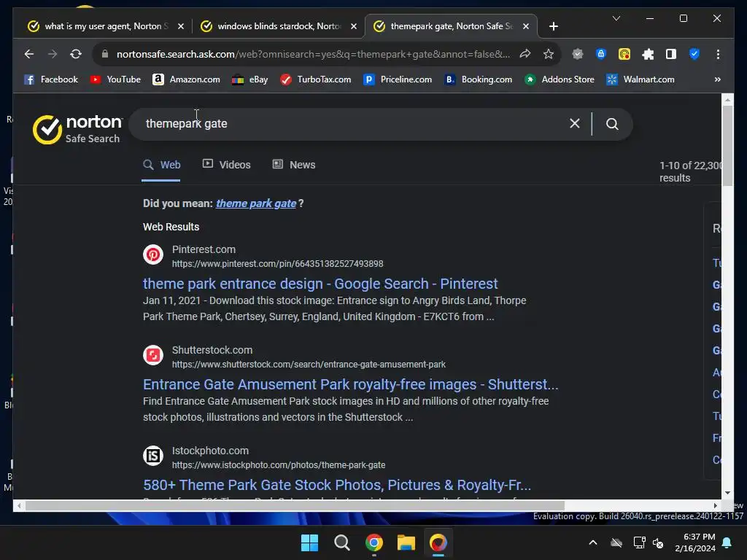
Task: Share this page icon in address bar
Action: (x=525, y=54)
